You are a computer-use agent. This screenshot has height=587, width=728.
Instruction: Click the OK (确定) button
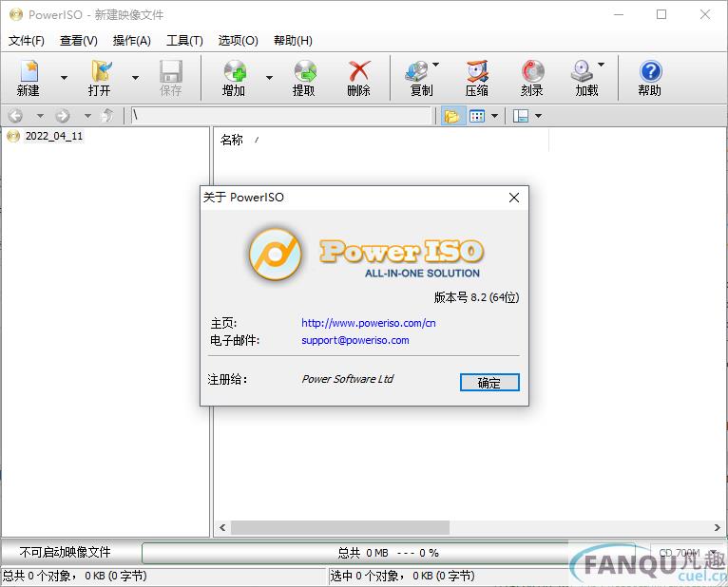(489, 383)
